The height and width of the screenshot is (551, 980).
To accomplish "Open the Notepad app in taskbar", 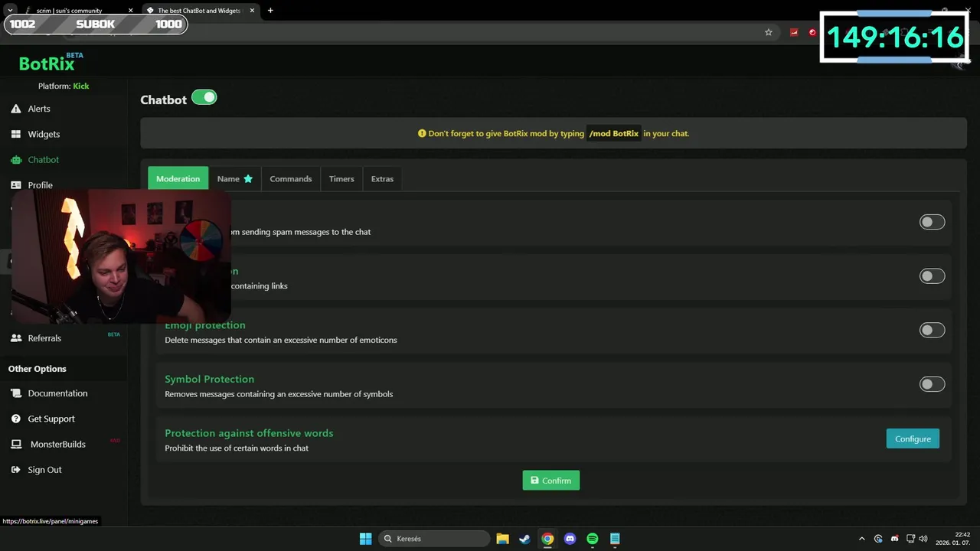I will [x=615, y=539].
